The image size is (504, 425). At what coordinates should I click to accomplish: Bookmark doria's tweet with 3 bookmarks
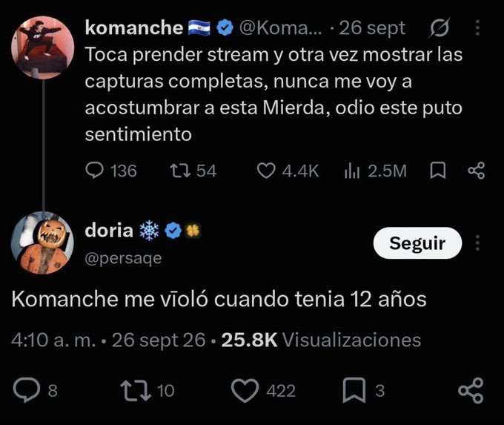[x=363, y=390]
